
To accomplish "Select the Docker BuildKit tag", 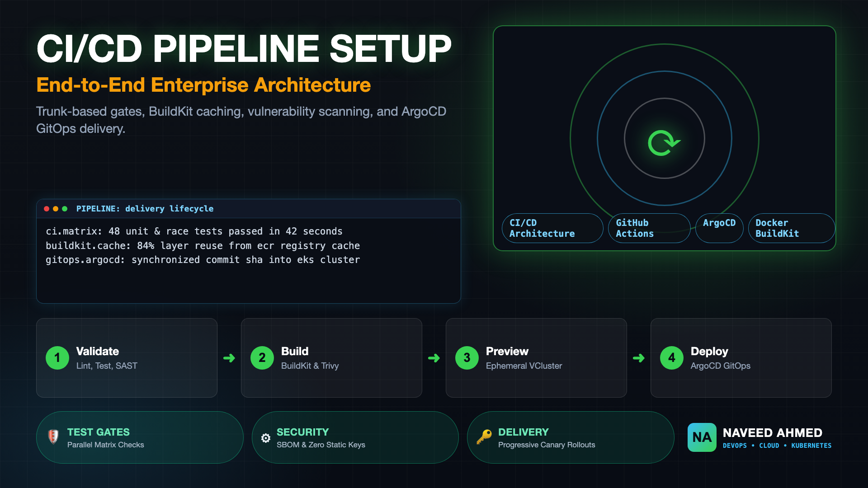I will point(792,228).
